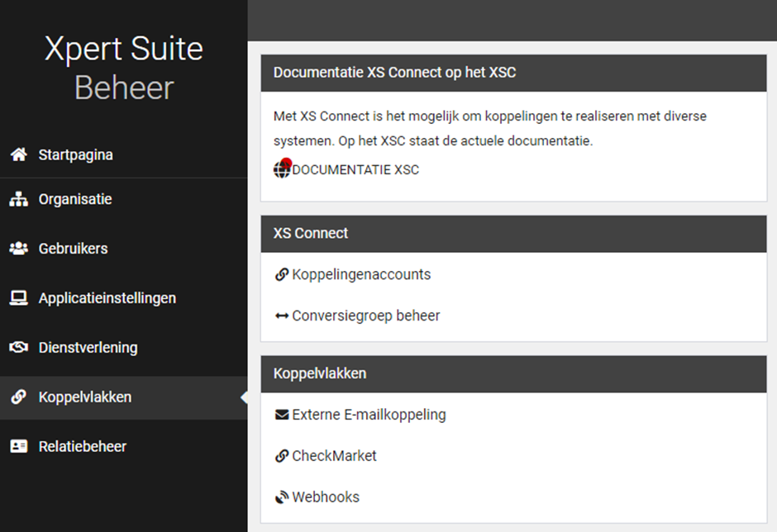Click the Relatiebeheer contact card icon
777x532 pixels.
click(x=18, y=446)
